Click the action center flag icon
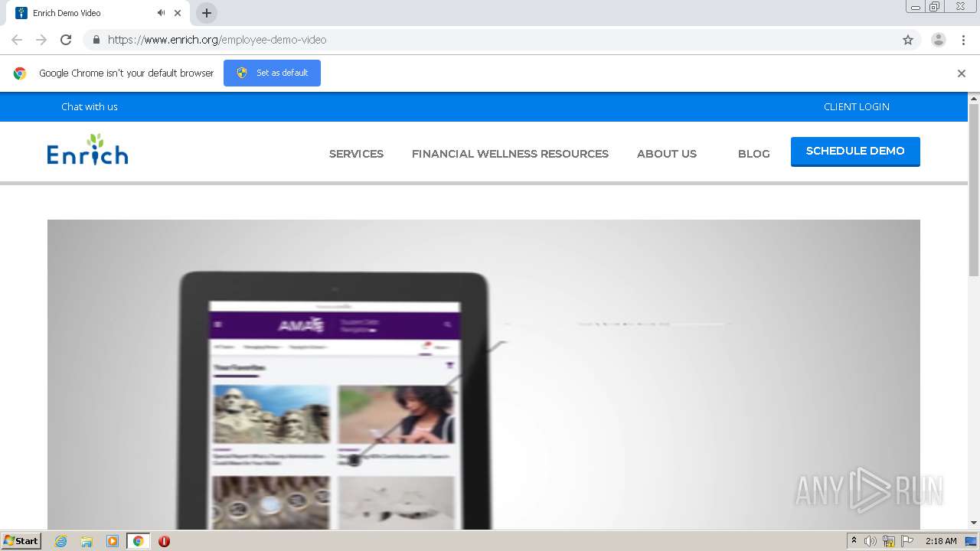This screenshot has height=551, width=980. pyautogui.click(x=907, y=541)
